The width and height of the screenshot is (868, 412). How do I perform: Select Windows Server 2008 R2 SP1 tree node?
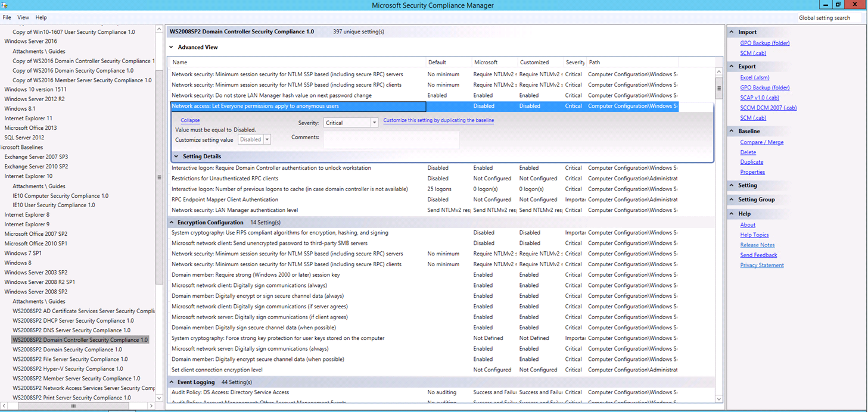tap(39, 282)
